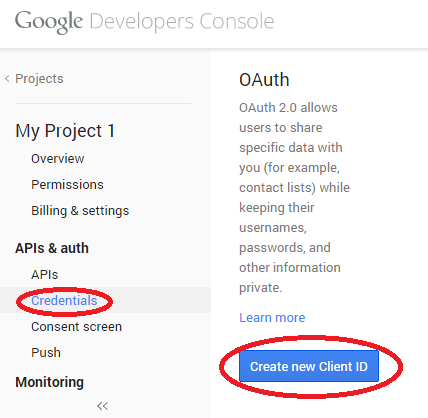428x418 pixels.
Task: Expand the Monitoring section
Action: pyautogui.click(x=50, y=382)
